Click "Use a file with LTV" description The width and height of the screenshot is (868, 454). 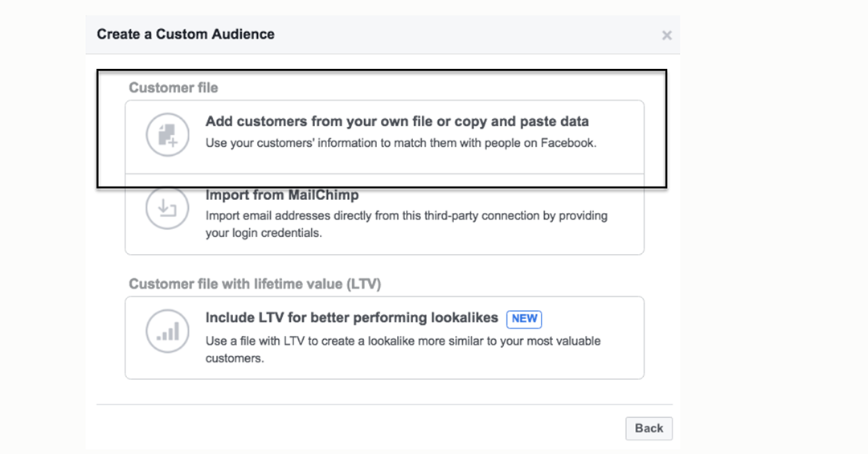click(403, 341)
